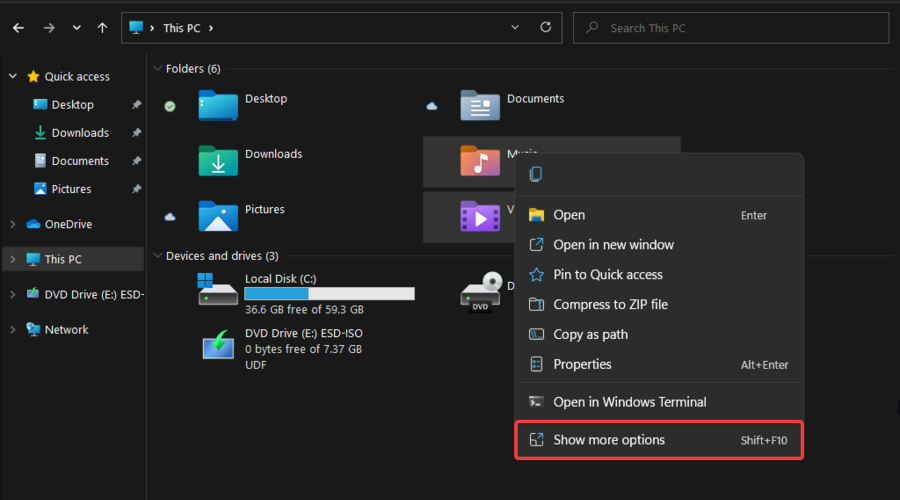The height and width of the screenshot is (500, 900).
Task: Open the Downloads folder icon in the Folders section
Action: 218,161
